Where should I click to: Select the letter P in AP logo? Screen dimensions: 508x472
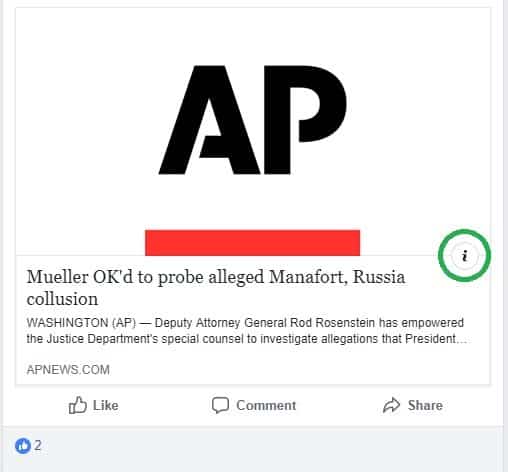click(305, 120)
